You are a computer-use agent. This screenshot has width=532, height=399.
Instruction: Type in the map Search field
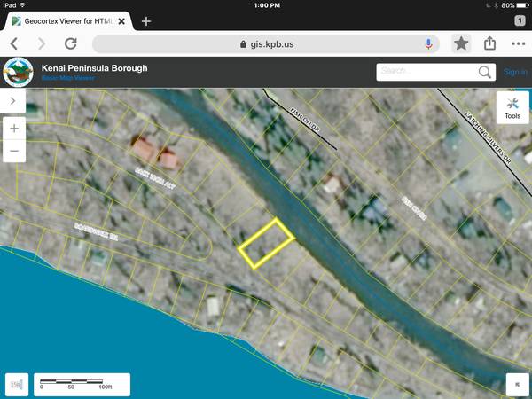[426, 73]
